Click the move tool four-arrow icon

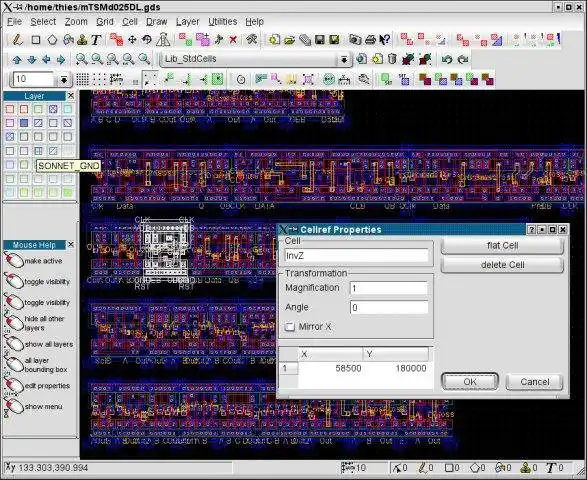(x=132, y=39)
